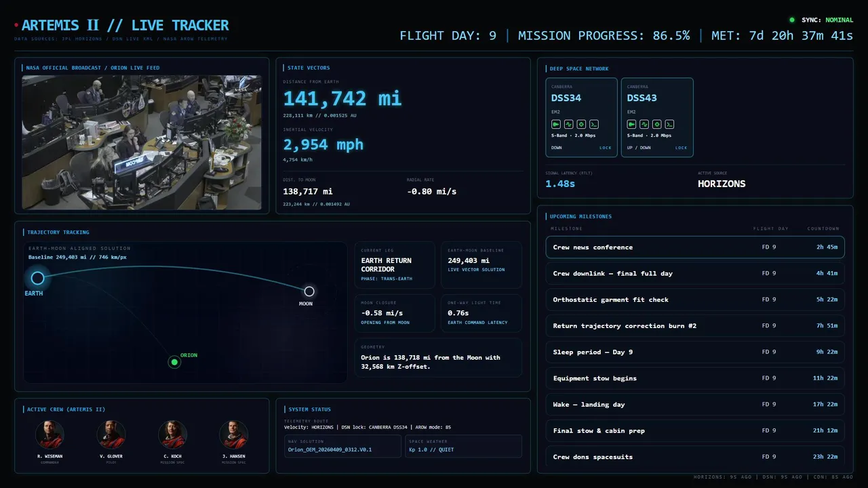Click the One-Way Light Time 0.76s card
Viewport: 868px width, 488px height.
[x=481, y=313]
